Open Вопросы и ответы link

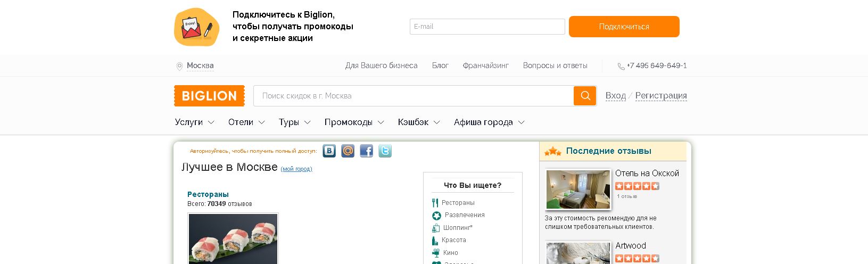[555, 66]
